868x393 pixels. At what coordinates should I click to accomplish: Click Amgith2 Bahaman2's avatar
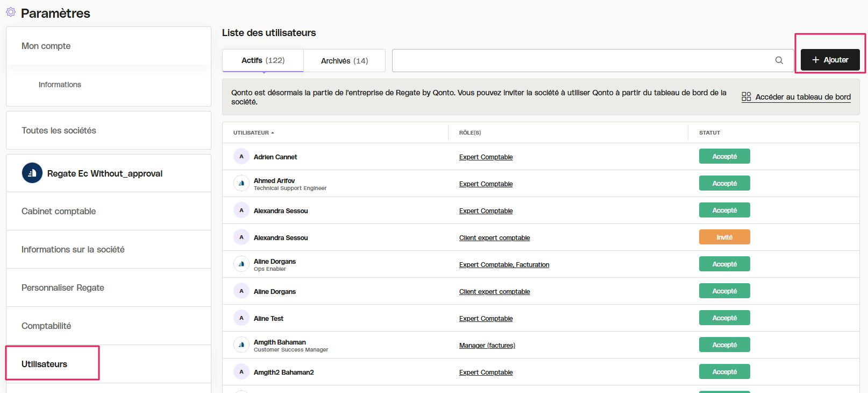click(241, 371)
